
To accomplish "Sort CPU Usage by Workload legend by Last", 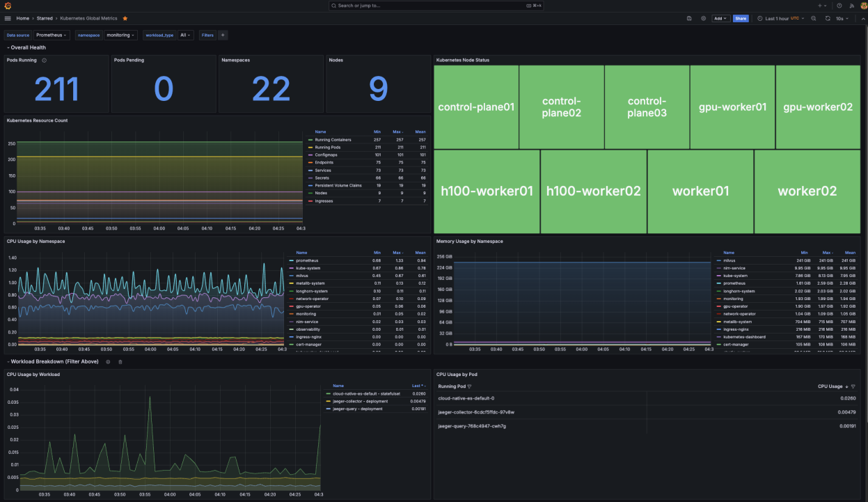I will coord(418,386).
